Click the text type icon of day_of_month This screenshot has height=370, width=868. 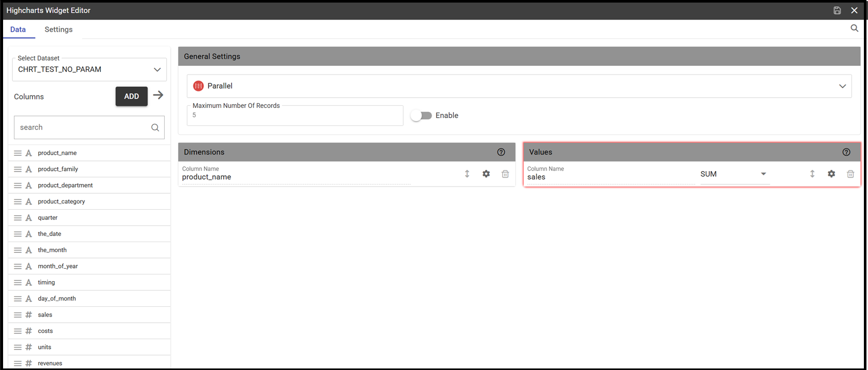pos(29,299)
